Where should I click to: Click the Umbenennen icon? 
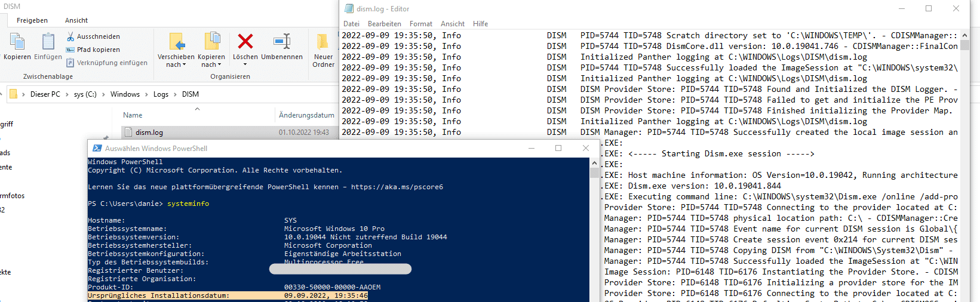pos(282,41)
